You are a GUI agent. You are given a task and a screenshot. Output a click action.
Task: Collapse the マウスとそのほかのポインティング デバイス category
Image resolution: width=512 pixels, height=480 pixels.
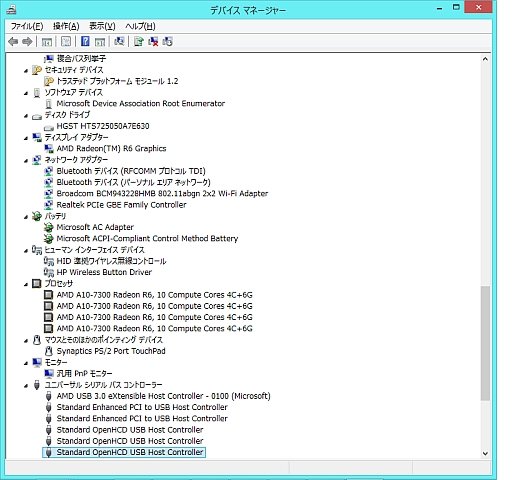coord(26,341)
